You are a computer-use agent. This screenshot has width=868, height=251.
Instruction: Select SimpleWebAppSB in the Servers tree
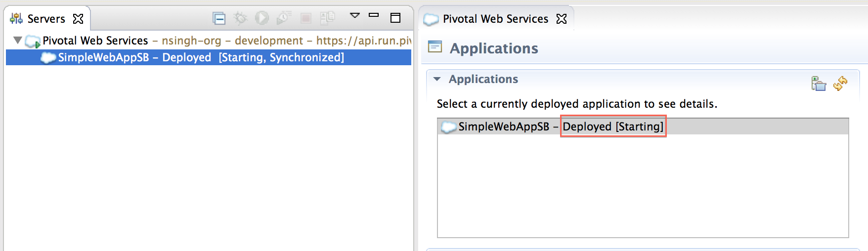209,57
